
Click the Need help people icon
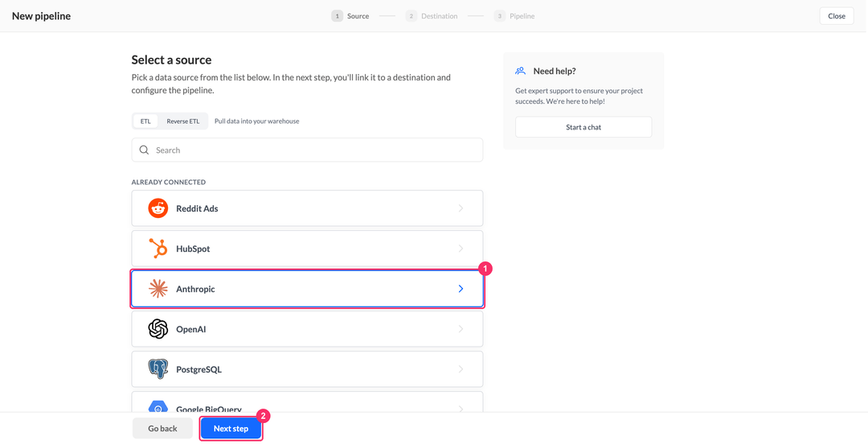(x=520, y=71)
